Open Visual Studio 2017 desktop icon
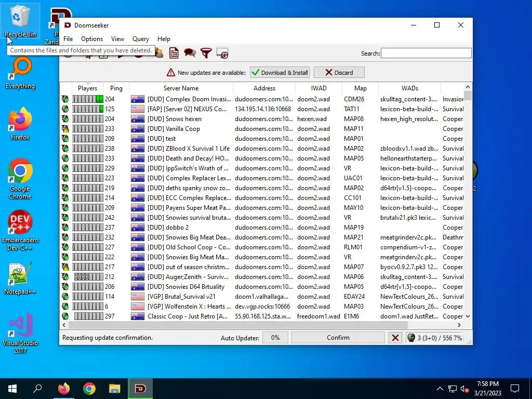The width and height of the screenshot is (532, 399). coord(20,334)
